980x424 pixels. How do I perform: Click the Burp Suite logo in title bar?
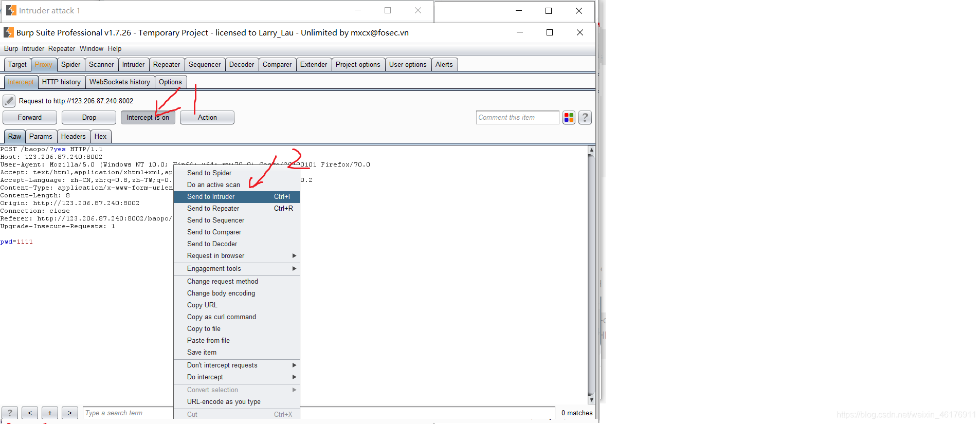9,33
